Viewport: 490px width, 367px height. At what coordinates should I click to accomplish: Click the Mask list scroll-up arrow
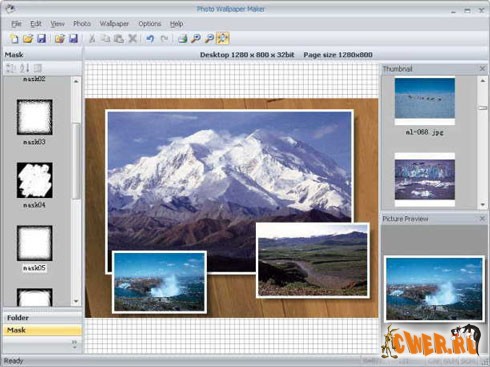tap(76, 81)
